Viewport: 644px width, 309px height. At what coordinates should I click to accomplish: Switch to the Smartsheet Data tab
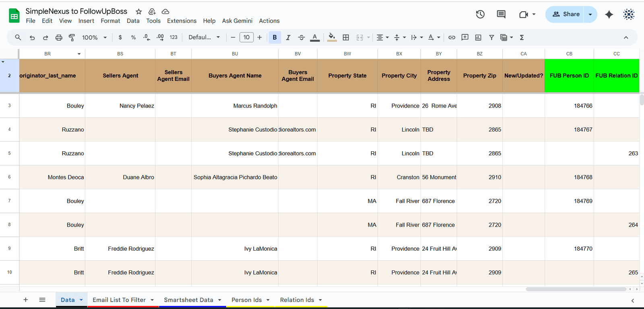188,300
